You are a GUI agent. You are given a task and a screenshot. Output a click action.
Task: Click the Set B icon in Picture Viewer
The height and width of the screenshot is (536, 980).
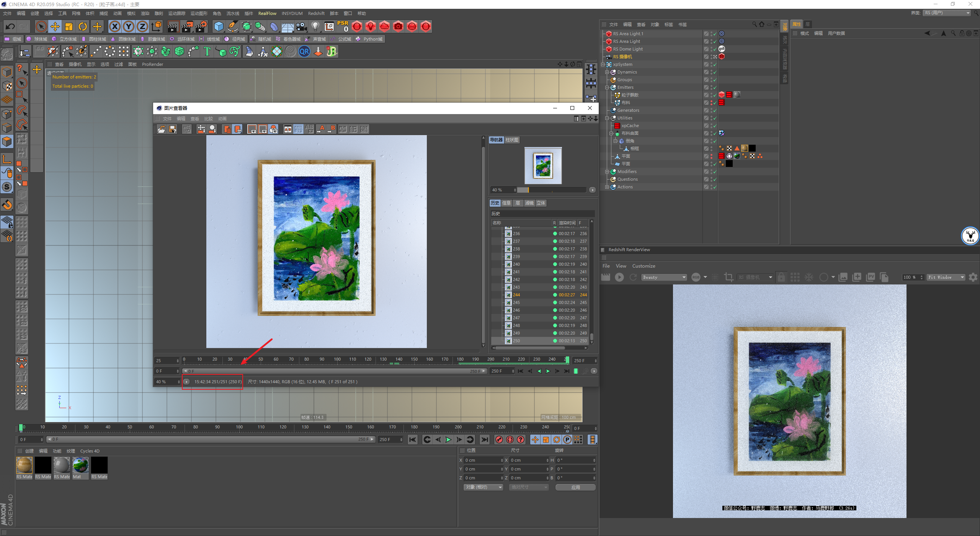332,129
